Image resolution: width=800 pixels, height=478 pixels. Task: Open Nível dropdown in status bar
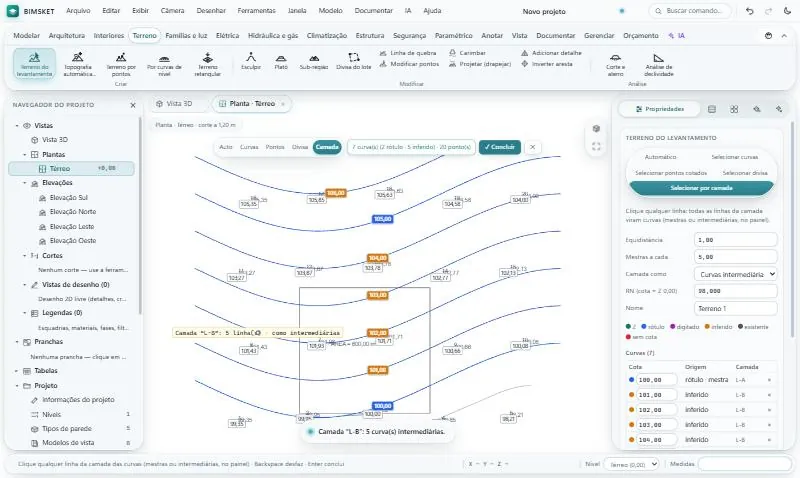click(x=632, y=464)
